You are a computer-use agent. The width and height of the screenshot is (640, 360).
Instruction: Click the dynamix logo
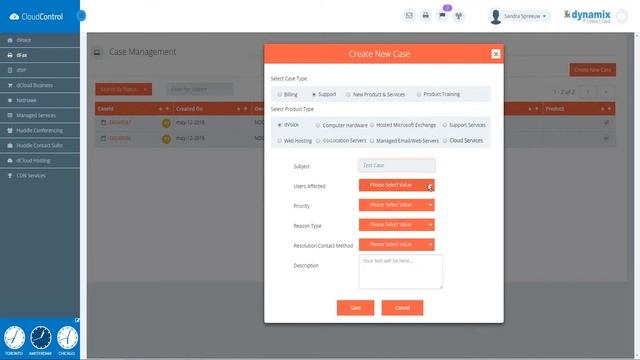[587, 16]
